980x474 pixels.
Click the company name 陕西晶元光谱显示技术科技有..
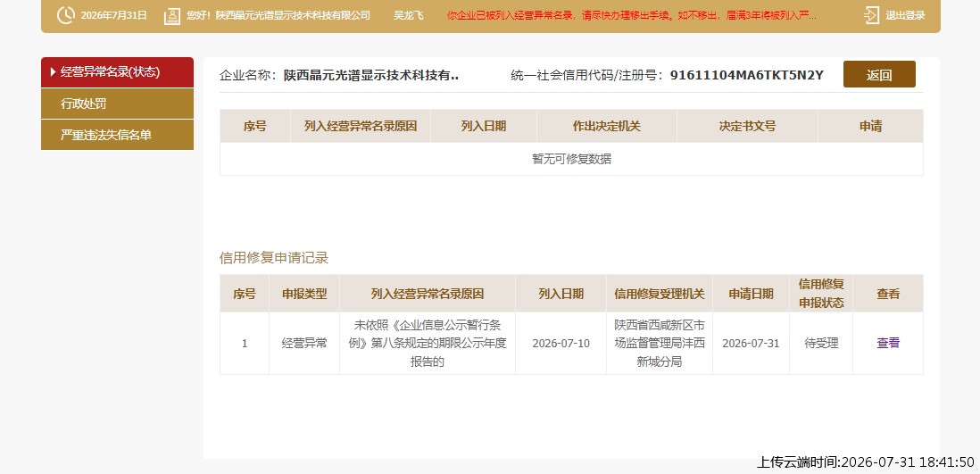click(371, 76)
